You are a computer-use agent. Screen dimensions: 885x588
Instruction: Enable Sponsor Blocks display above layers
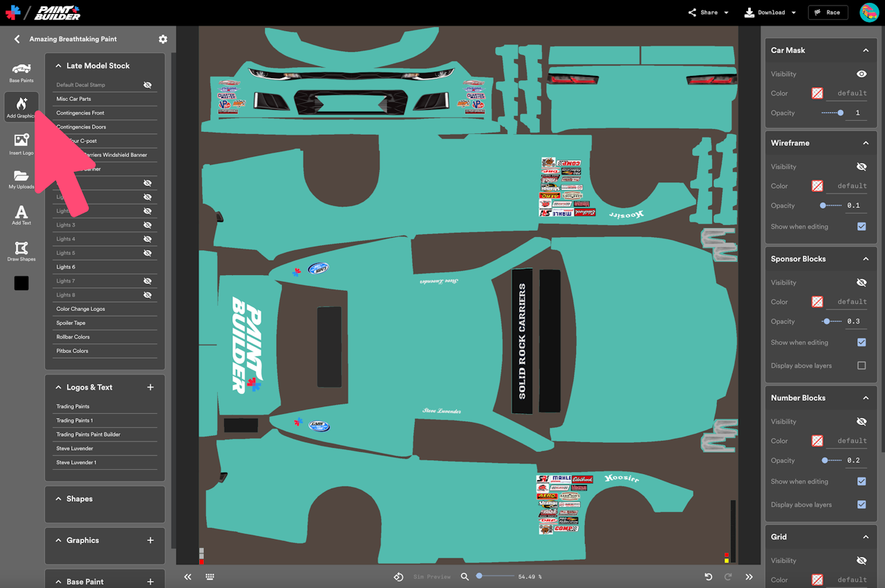click(861, 366)
